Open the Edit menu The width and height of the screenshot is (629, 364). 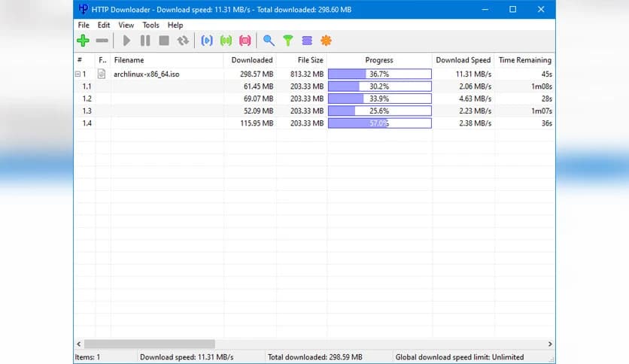pyautogui.click(x=104, y=25)
